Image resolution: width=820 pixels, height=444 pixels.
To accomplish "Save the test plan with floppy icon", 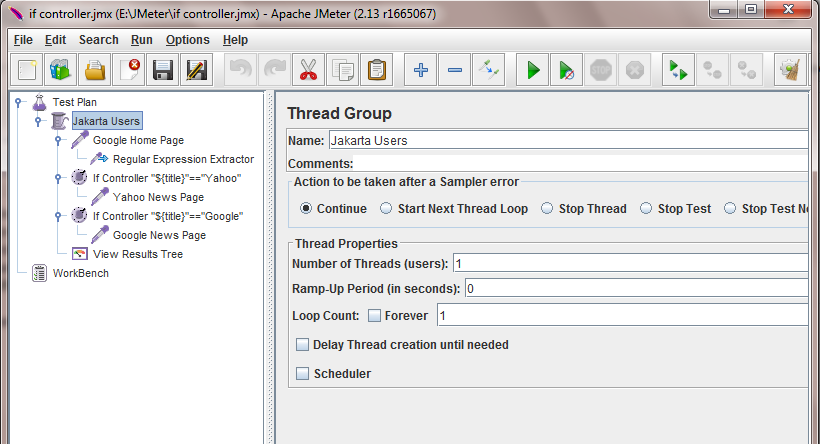I will [163, 70].
